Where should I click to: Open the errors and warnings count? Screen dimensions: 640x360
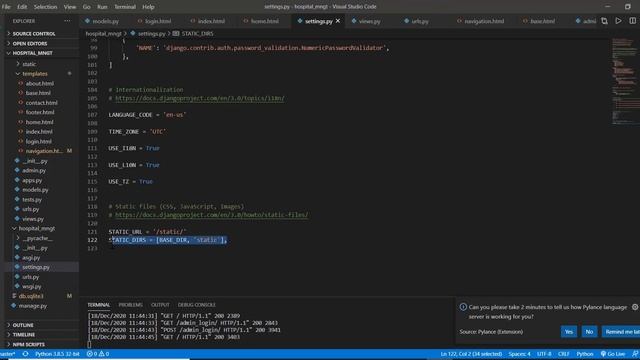click(x=98, y=354)
